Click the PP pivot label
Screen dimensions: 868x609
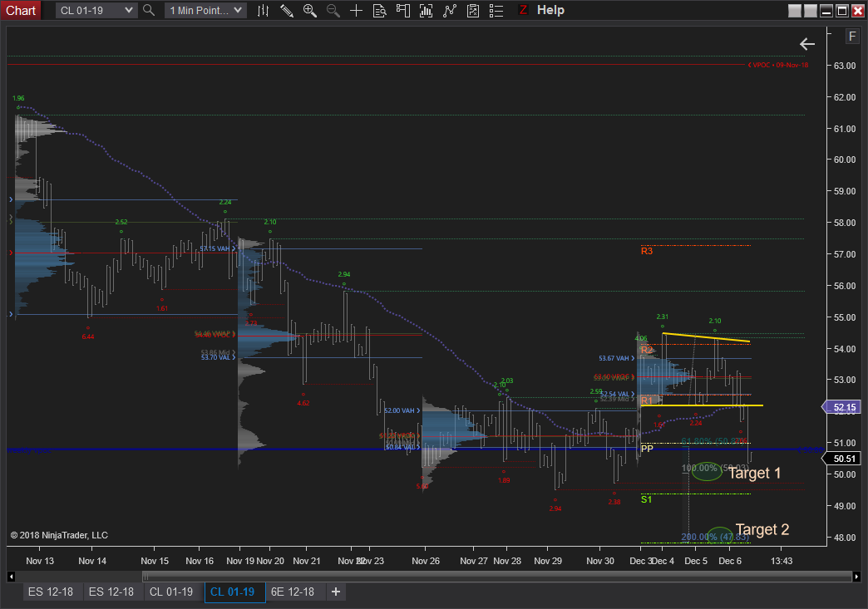coord(647,449)
